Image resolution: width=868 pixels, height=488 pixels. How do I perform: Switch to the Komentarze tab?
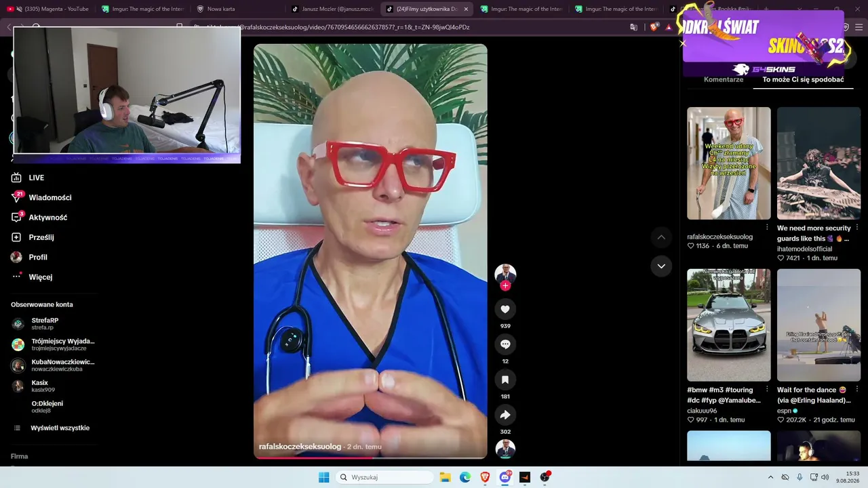(x=724, y=79)
